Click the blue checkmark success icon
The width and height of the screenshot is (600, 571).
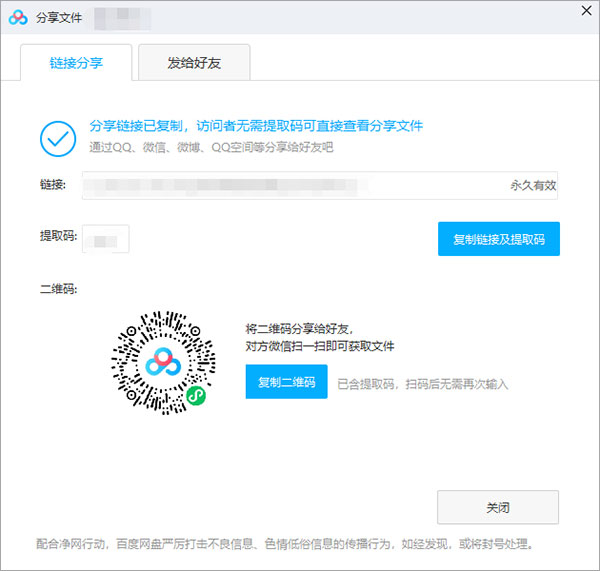[x=58, y=139]
